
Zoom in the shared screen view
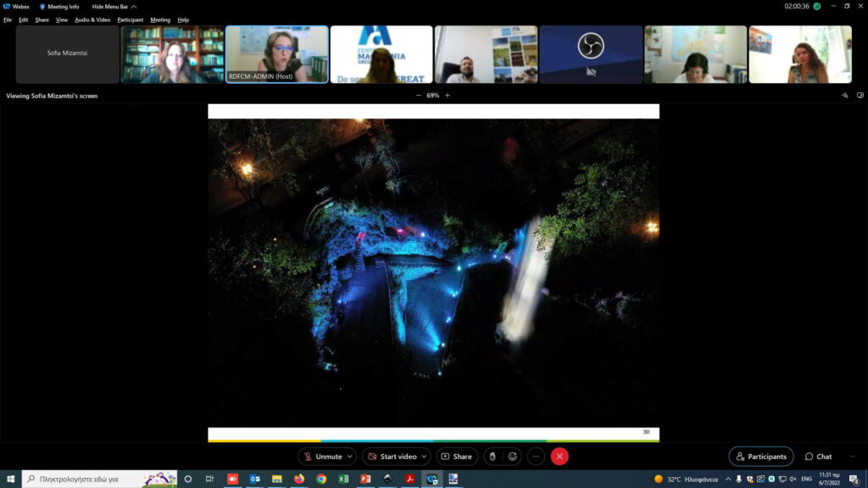(x=448, y=96)
